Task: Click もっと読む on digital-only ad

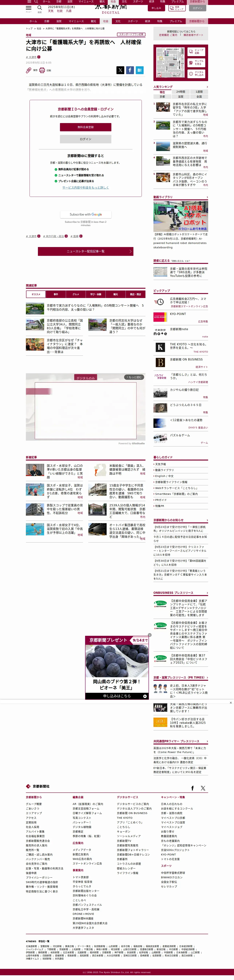Action: (x=134, y=377)
